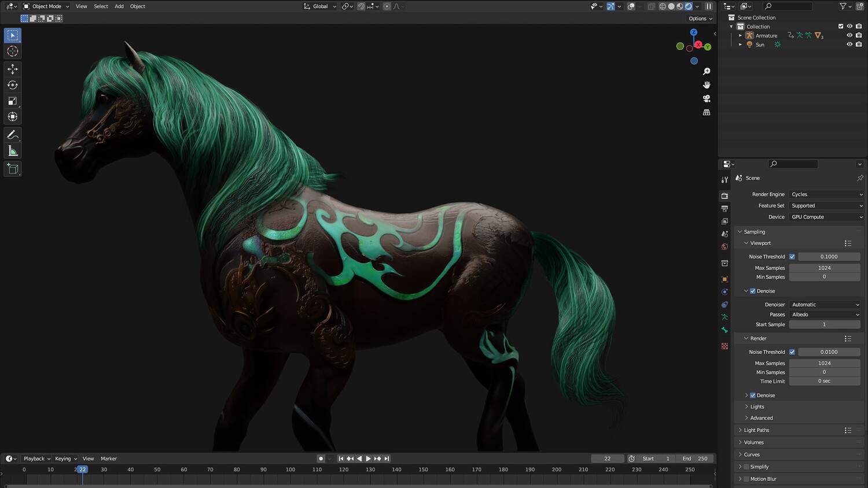Open the Playback menu in the timeline

point(36,459)
